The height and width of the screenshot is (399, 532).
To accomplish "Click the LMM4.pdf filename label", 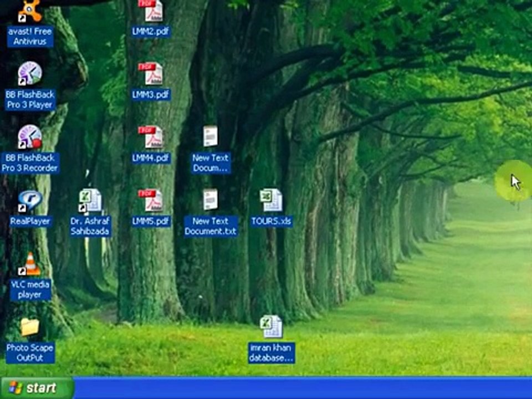I will [151, 158].
